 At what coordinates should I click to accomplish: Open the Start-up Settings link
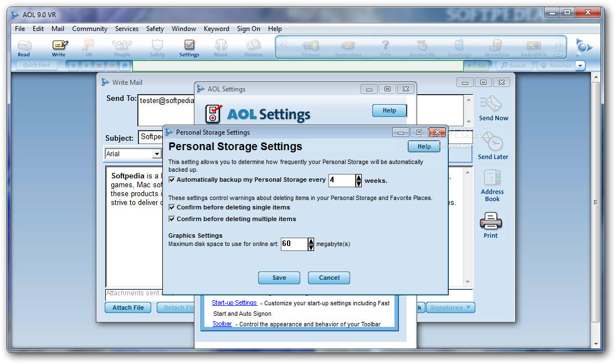pyautogui.click(x=234, y=303)
